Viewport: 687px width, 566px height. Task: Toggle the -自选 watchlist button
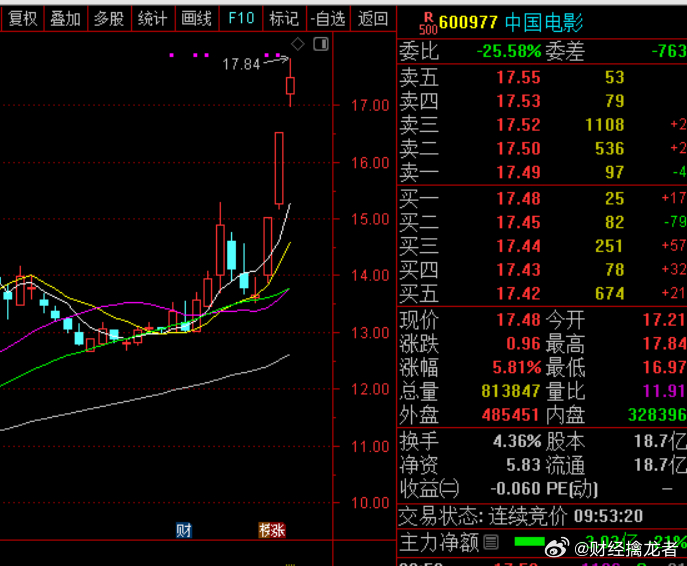click(x=328, y=19)
